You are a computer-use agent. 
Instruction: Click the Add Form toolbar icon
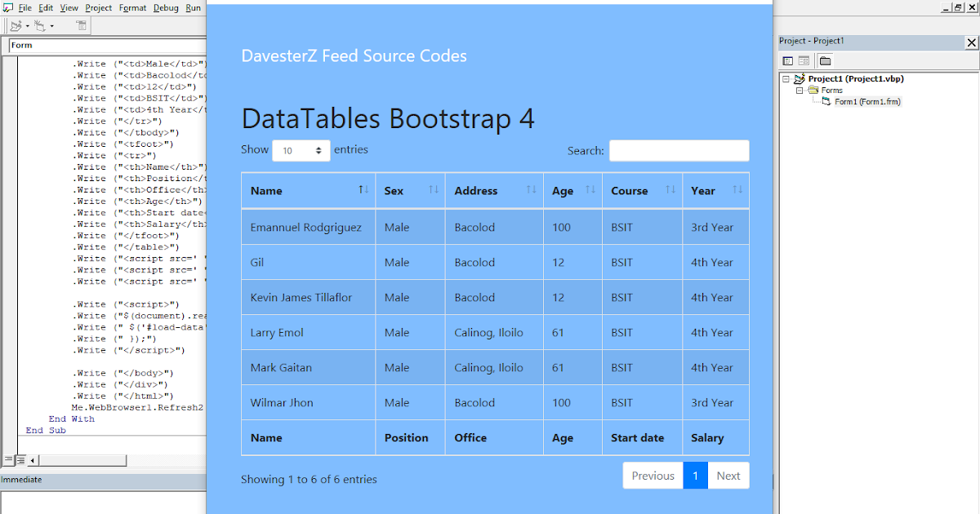tap(38, 25)
